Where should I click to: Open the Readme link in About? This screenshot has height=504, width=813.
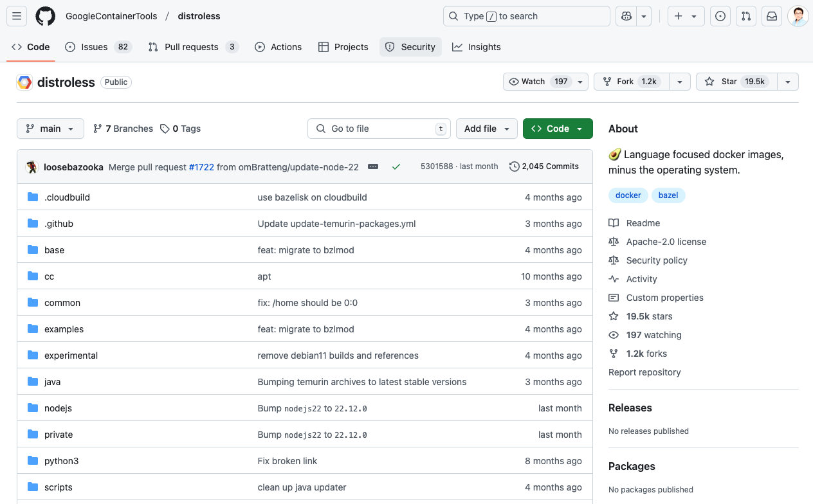click(634, 223)
